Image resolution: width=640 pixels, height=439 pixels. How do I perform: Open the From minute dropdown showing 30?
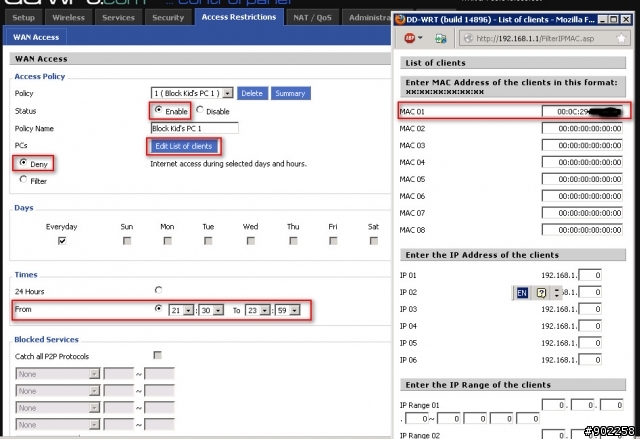211,310
